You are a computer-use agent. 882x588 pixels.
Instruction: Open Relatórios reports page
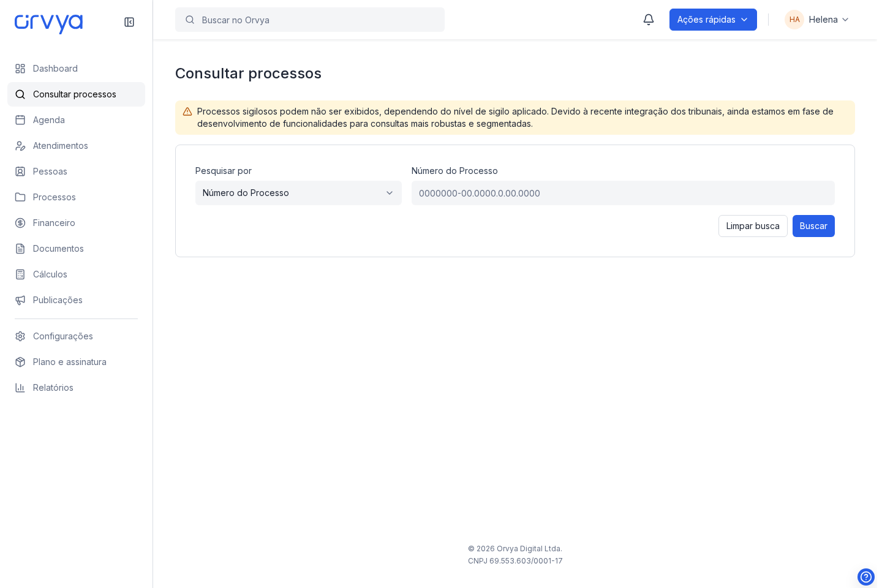click(x=76, y=388)
